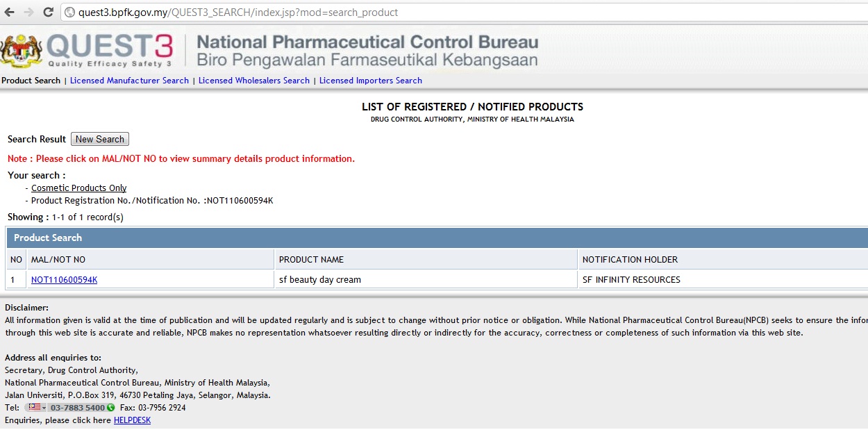Click the phone number 03-7883 5400
868x430 pixels.
tap(77, 408)
